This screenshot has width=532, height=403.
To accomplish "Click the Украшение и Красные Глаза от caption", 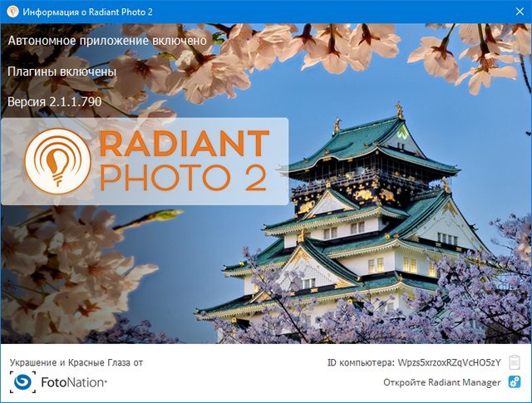I will point(76,363).
